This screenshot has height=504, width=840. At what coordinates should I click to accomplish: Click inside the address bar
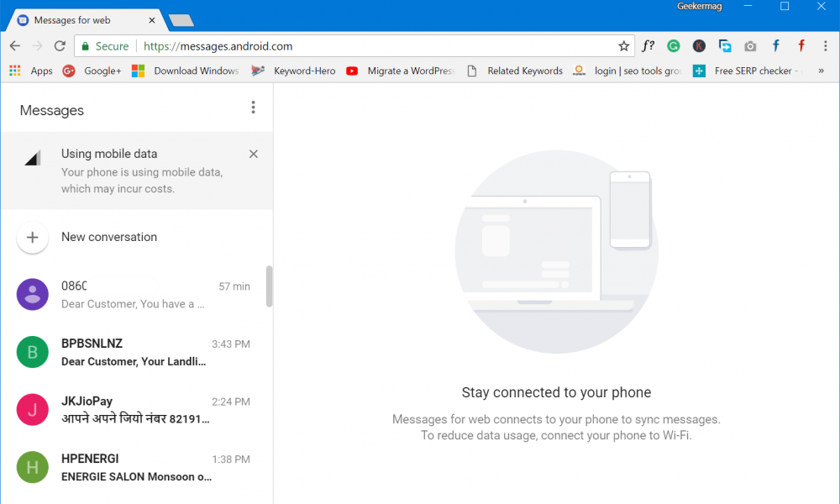(336, 46)
